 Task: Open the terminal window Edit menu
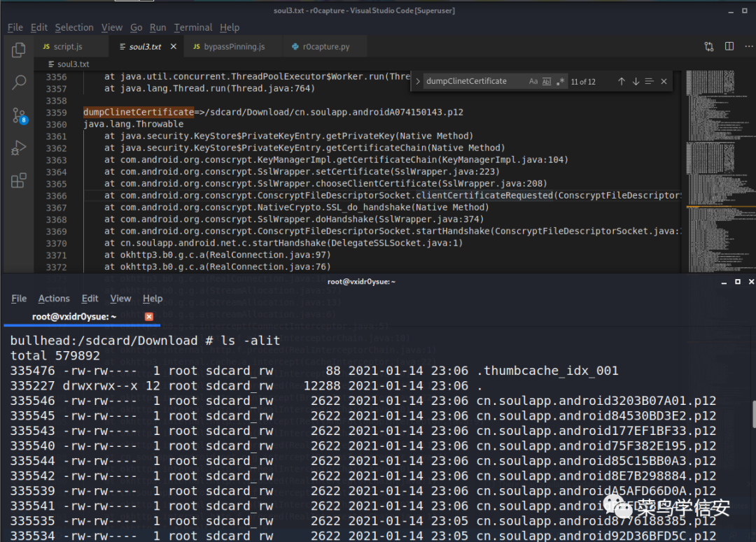[x=90, y=298]
